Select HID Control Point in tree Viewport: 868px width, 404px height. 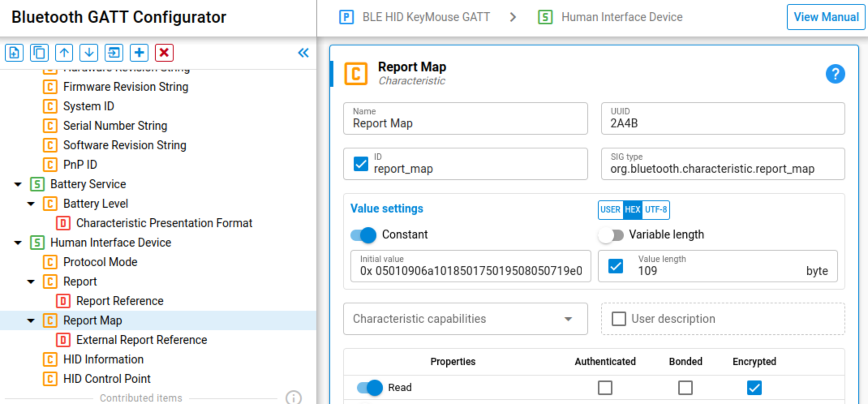click(x=107, y=379)
